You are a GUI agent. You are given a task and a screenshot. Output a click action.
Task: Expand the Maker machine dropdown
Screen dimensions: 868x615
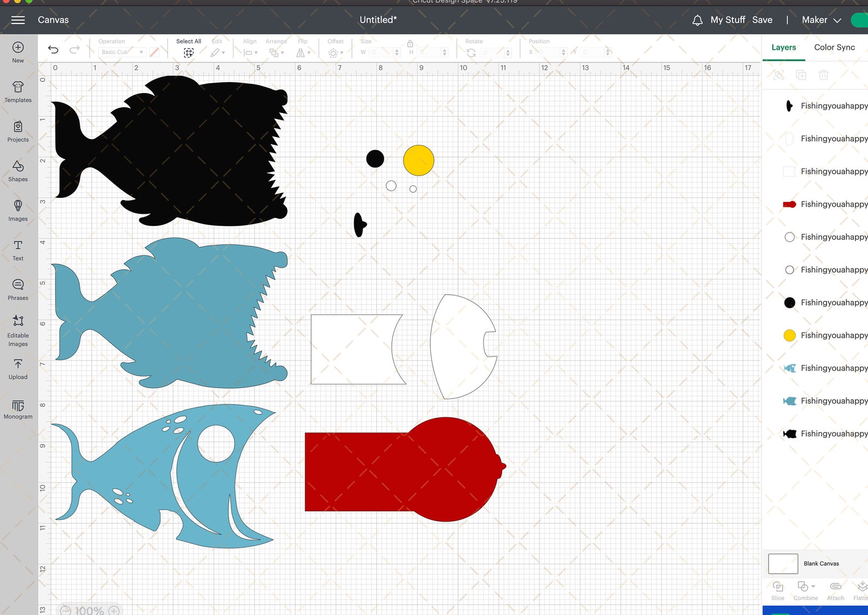(x=822, y=20)
